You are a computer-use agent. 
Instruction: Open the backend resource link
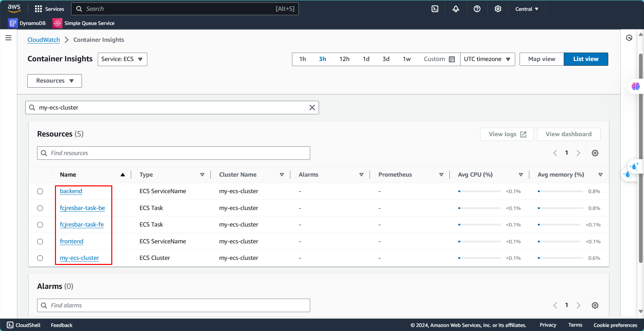point(71,191)
